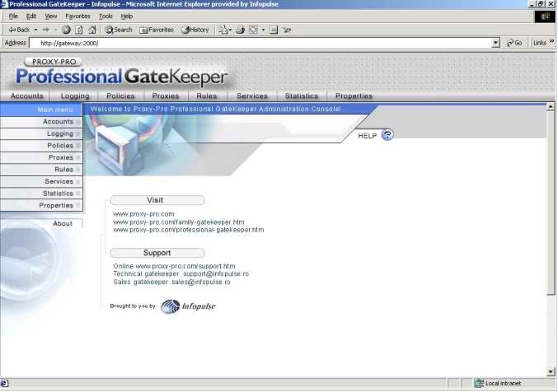The height and width of the screenshot is (392, 558).
Task: Click the status bar page icon
Action: coord(4,384)
